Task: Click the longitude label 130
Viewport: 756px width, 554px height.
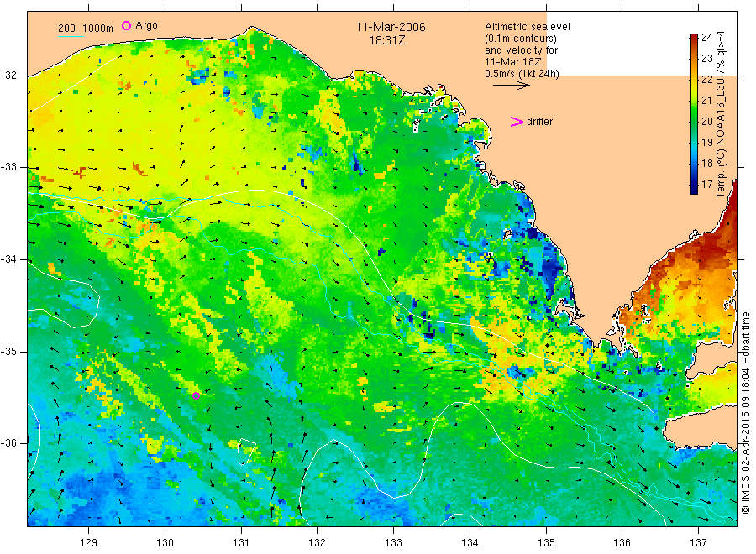Action: click(x=165, y=543)
